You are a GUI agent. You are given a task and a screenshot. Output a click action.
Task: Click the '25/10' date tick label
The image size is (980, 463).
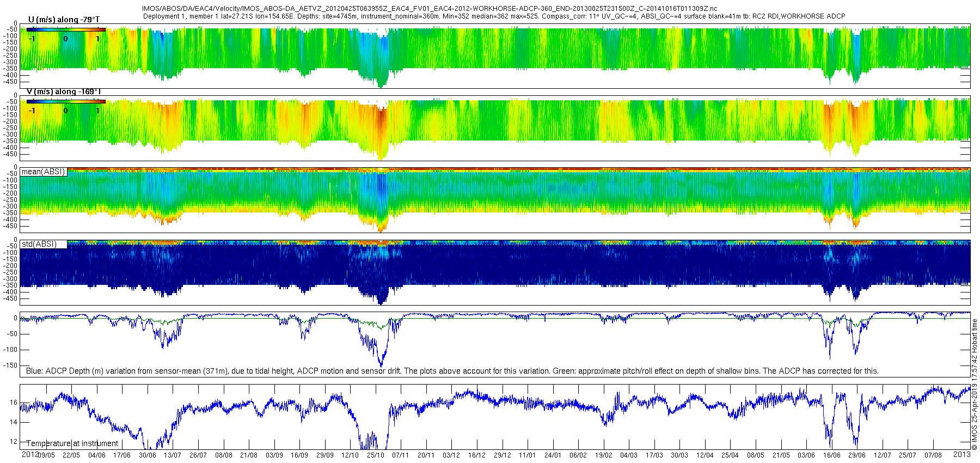376,455
